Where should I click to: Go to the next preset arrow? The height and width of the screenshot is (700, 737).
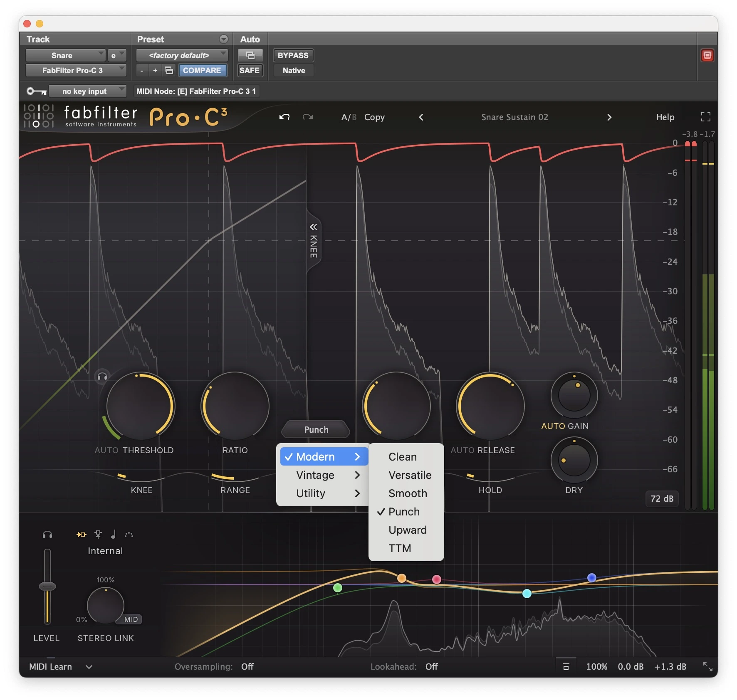tap(609, 118)
